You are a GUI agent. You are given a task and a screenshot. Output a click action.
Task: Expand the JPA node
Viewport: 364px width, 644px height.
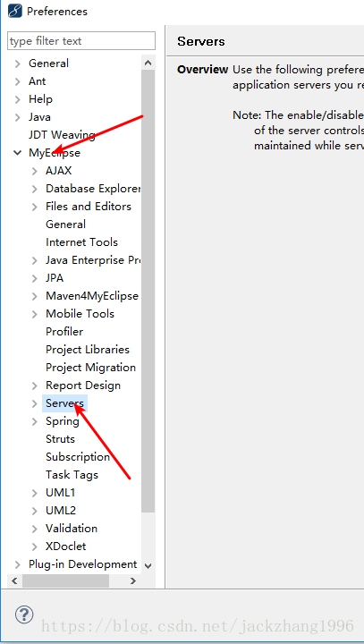(35, 278)
